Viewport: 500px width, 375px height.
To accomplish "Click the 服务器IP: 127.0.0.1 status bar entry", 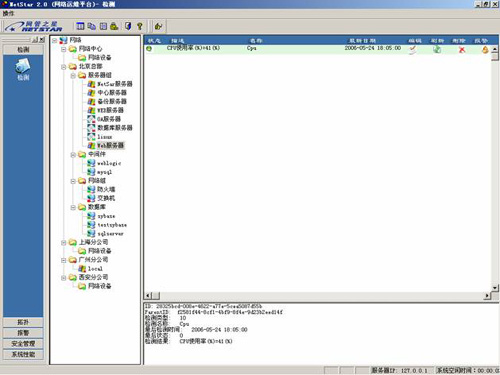I will pos(399,370).
